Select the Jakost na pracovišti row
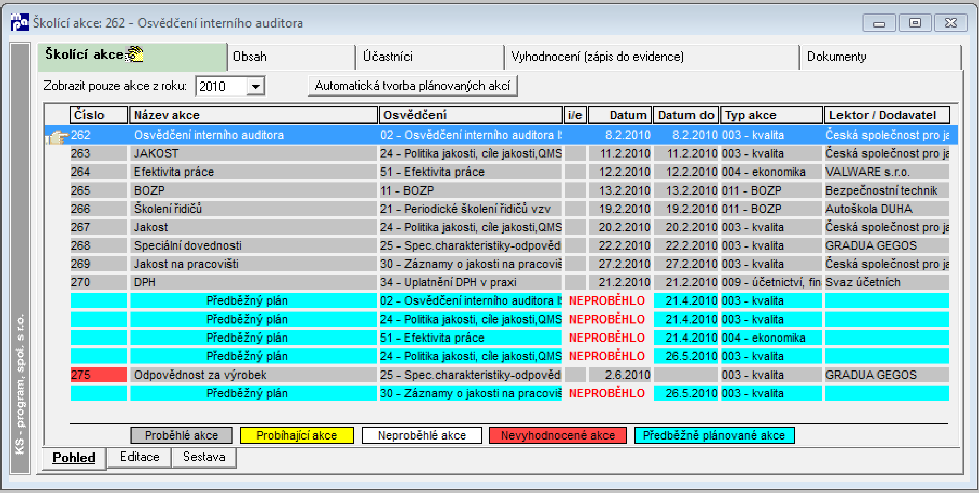Screen dimensions: 980x494 510,264
